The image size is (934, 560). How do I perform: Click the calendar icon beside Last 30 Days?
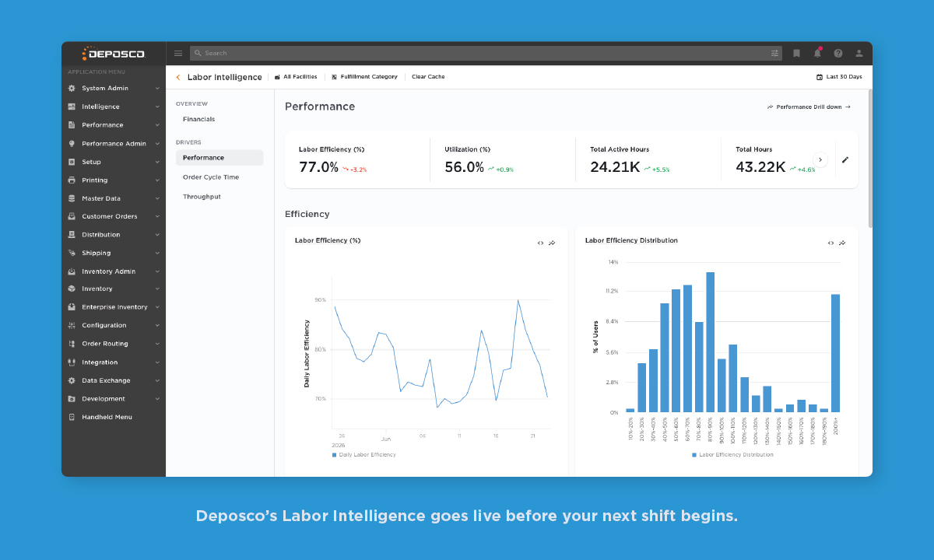(820, 77)
